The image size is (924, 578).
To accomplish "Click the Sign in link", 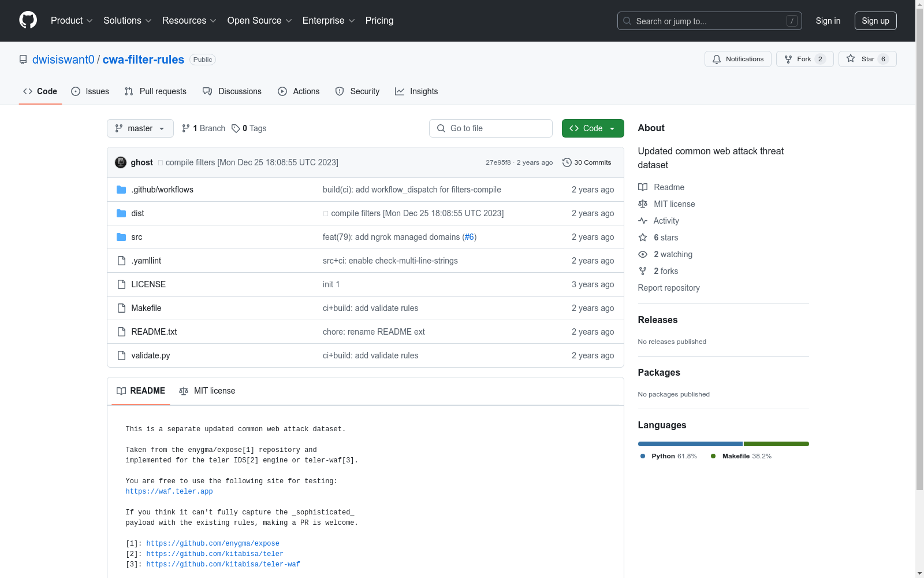I will tap(828, 21).
